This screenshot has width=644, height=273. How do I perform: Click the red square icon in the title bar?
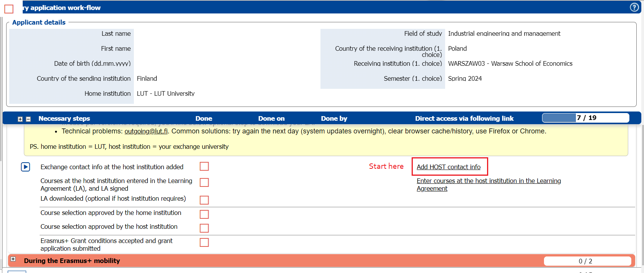(x=9, y=8)
